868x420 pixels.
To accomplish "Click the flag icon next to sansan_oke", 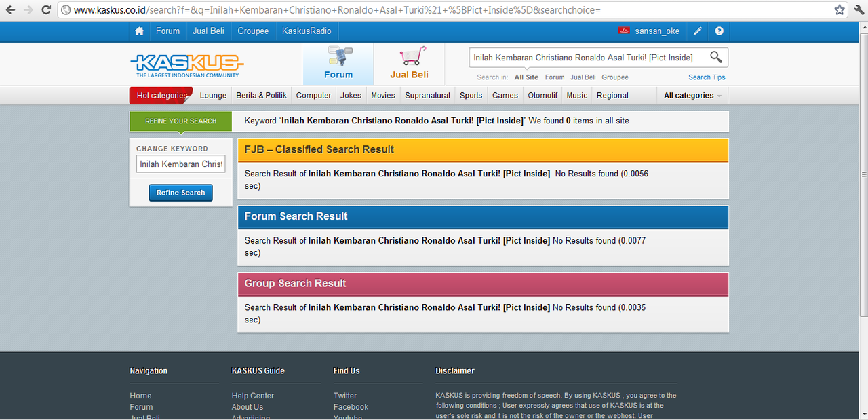I will click(624, 31).
